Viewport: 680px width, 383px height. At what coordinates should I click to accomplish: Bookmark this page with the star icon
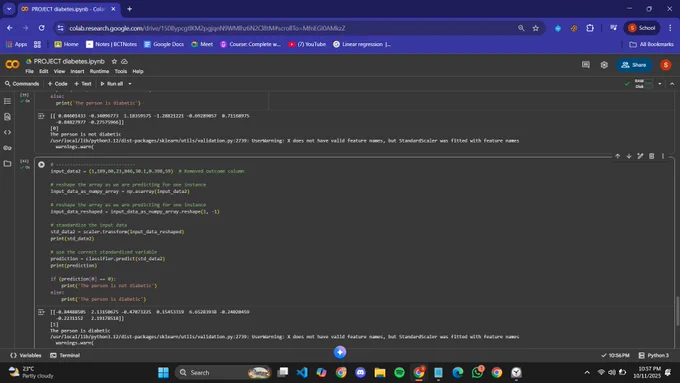pos(536,28)
